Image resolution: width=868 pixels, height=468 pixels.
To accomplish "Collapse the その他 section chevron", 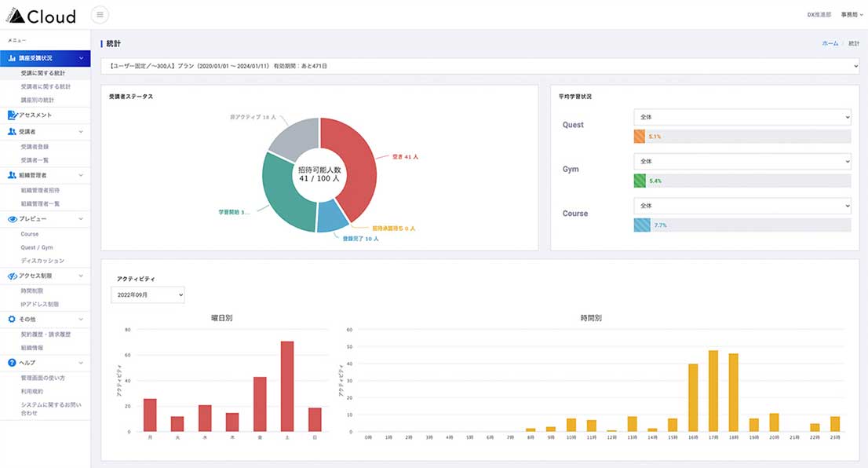I will click(x=82, y=319).
